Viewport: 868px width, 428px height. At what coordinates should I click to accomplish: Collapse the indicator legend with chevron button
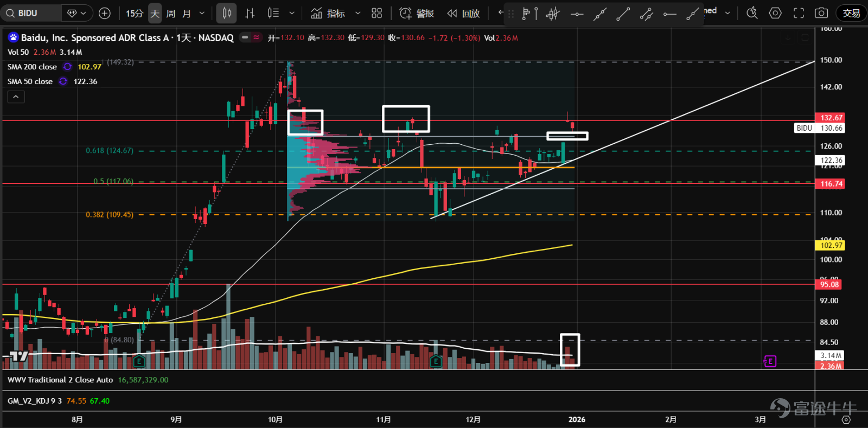tap(16, 97)
